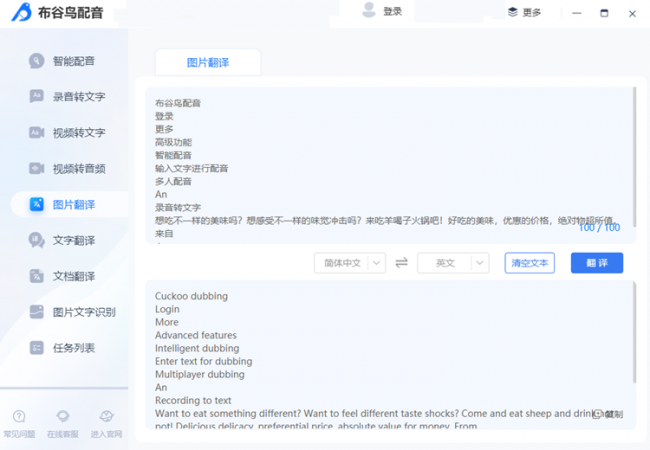The height and width of the screenshot is (450, 650).
Task: Click the source text box scrollbar
Action: coord(634,157)
